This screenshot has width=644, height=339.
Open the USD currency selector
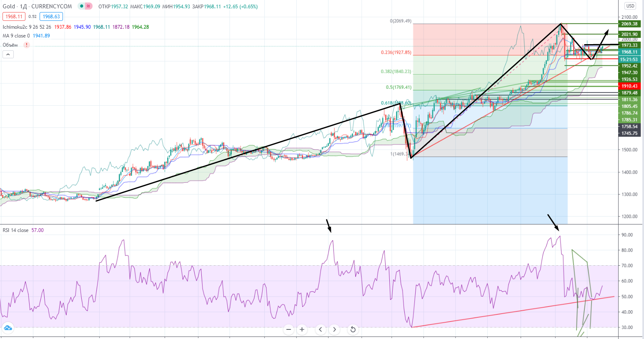point(630,6)
